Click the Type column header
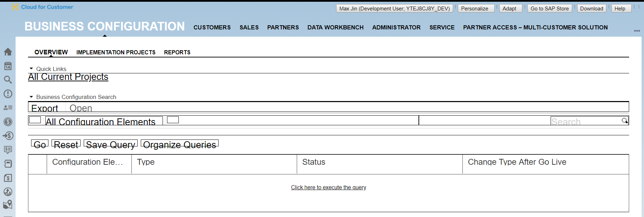Image resolution: width=644 pixels, height=217 pixels. (x=214, y=164)
